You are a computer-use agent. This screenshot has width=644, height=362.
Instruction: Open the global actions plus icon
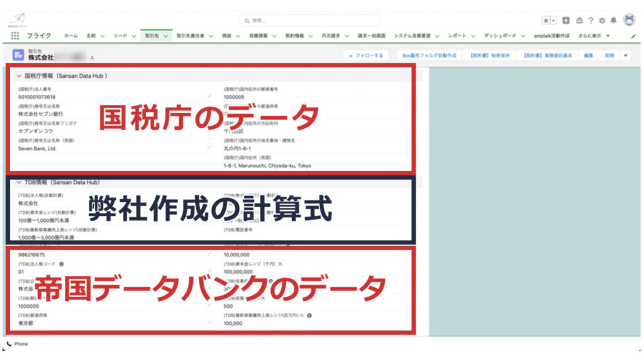(x=566, y=21)
